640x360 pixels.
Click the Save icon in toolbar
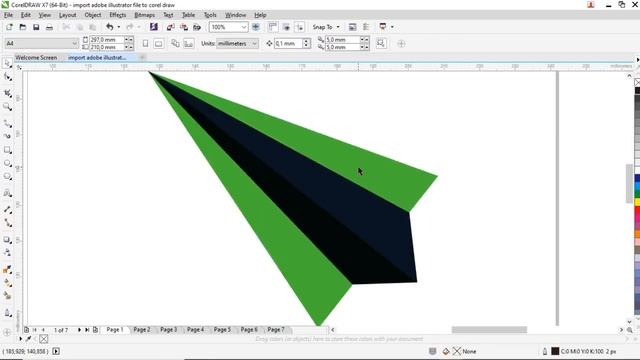36,27
